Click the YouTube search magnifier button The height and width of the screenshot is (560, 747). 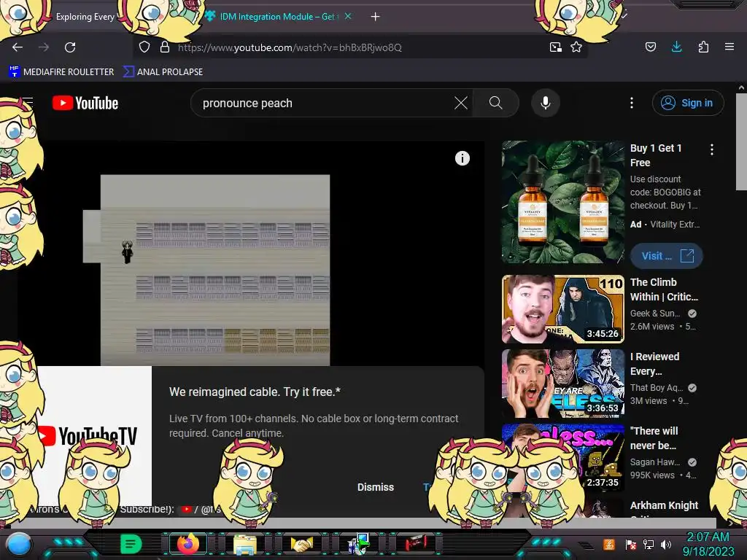point(495,103)
